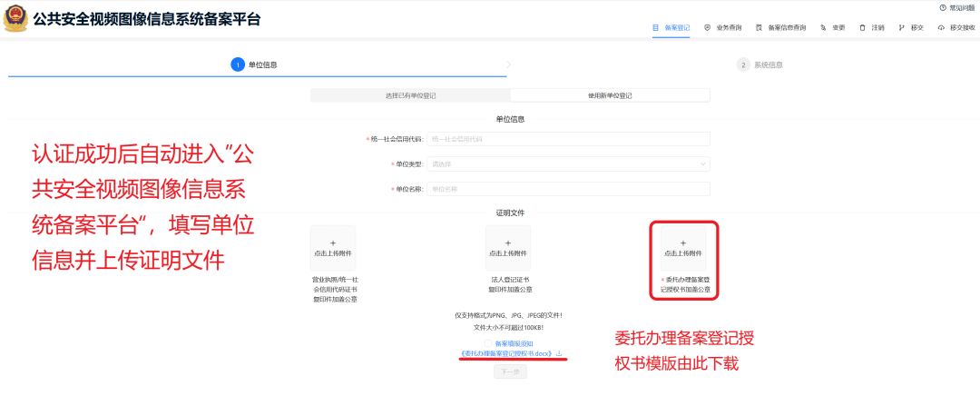Tick the 备案填报须知 checkbox
980x396 pixels.
click(x=488, y=342)
